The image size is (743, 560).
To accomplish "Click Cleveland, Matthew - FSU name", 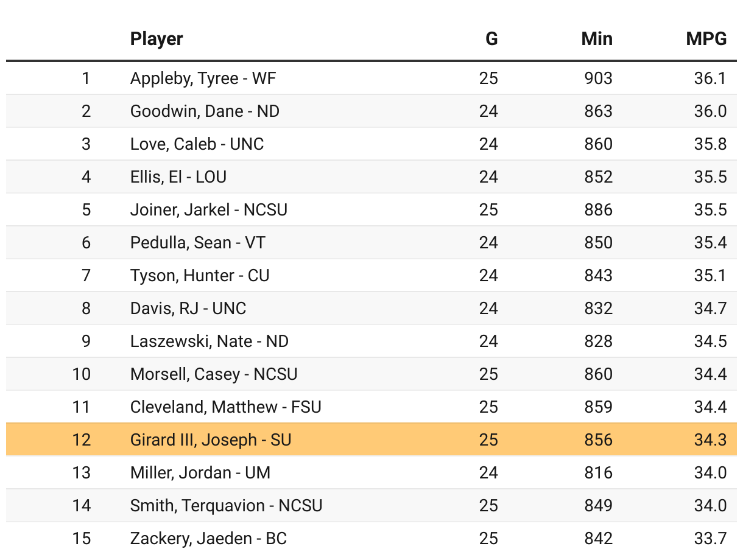I will [x=225, y=407].
